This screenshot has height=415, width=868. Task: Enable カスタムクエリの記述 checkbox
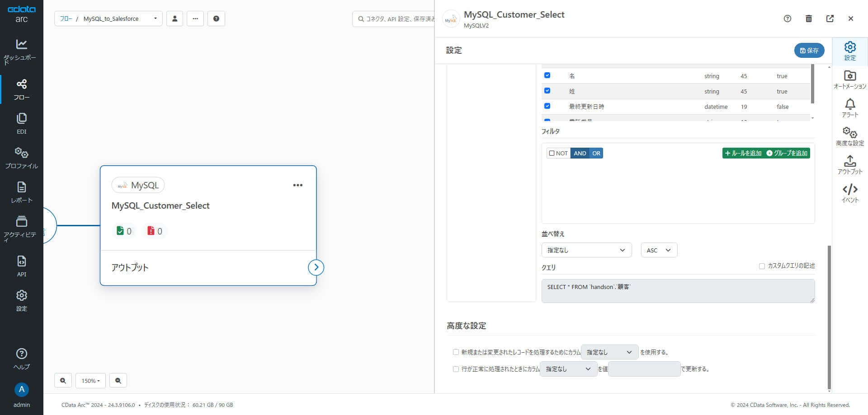(762, 266)
